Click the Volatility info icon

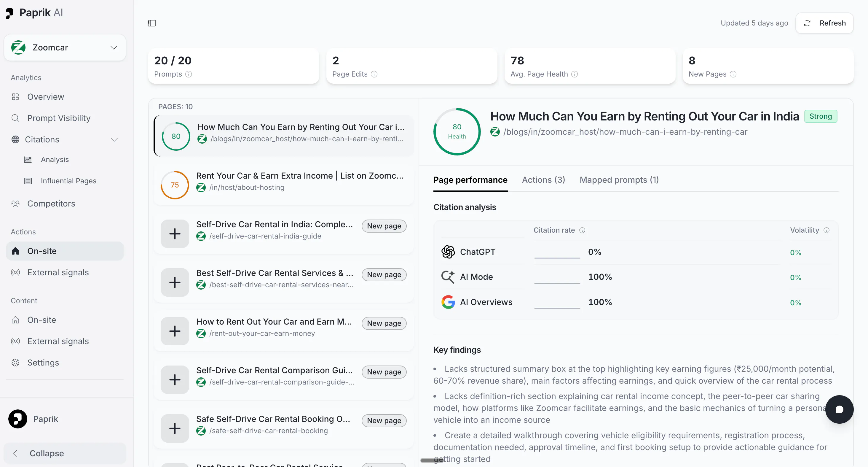pos(826,230)
